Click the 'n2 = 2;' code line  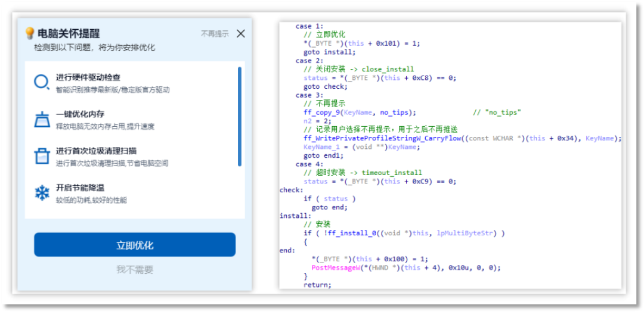[x=317, y=121]
